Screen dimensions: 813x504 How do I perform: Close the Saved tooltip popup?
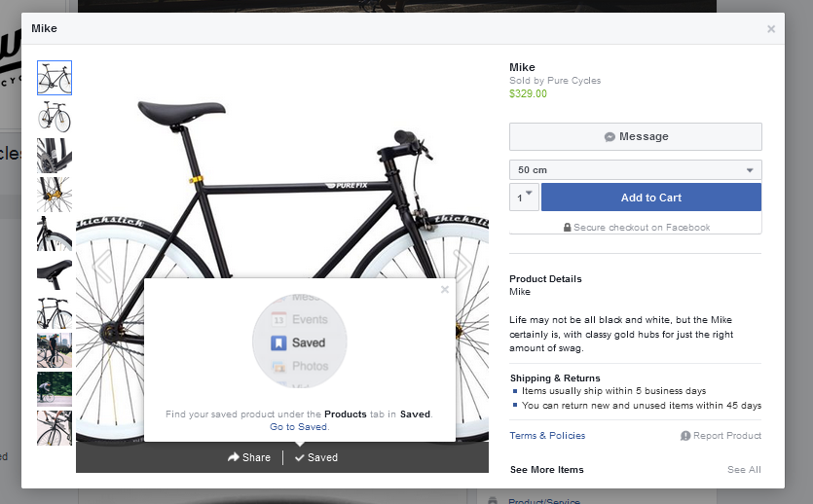coord(445,290)
